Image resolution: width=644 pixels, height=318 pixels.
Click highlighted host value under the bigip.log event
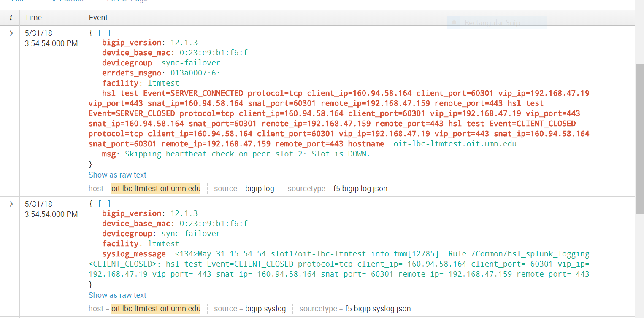point(156,189)
